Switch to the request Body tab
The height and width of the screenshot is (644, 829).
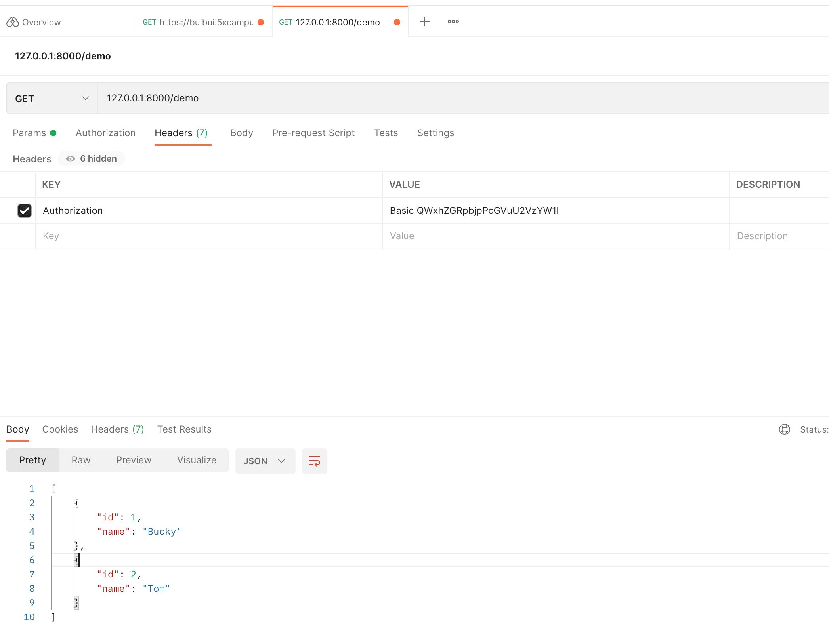(241, 133)
